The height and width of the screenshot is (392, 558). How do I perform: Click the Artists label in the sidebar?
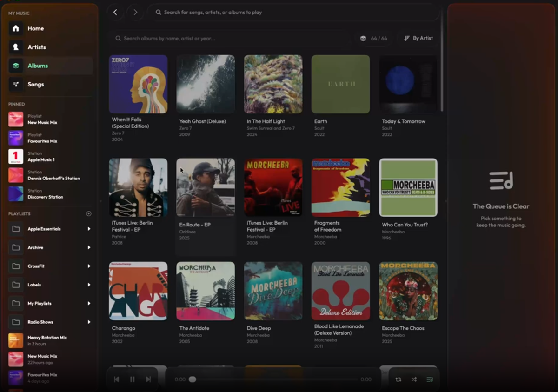[x=37, y=47]
